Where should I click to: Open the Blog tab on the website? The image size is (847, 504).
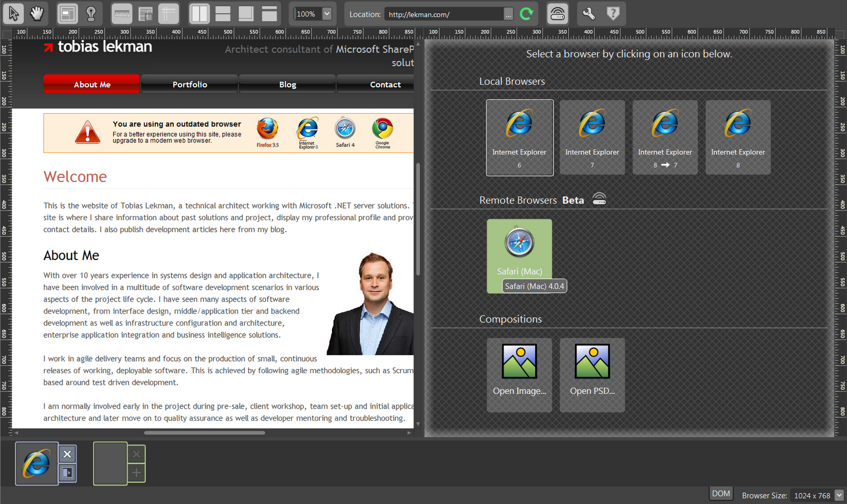pyautogui.click(x=287, y=84)
